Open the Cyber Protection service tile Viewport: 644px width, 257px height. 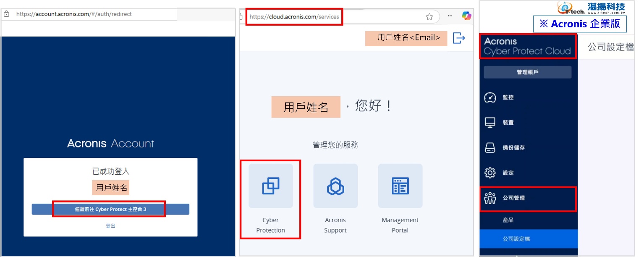[x=270, y=186]
